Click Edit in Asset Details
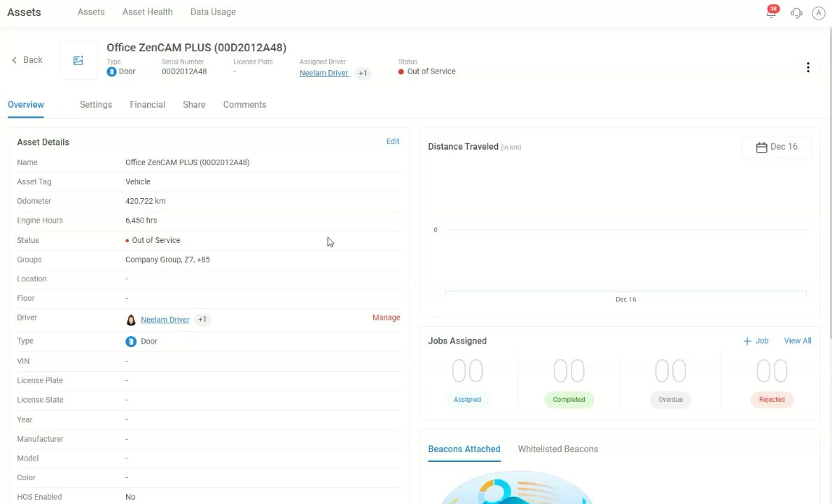This screenshot has width=832, height=504. click(393, 141)
